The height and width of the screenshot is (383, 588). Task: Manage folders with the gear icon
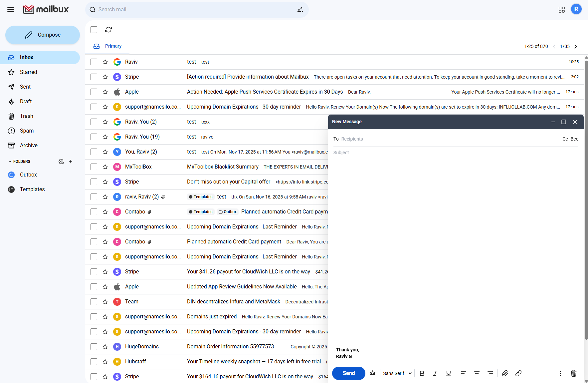(x=61, y=162)
